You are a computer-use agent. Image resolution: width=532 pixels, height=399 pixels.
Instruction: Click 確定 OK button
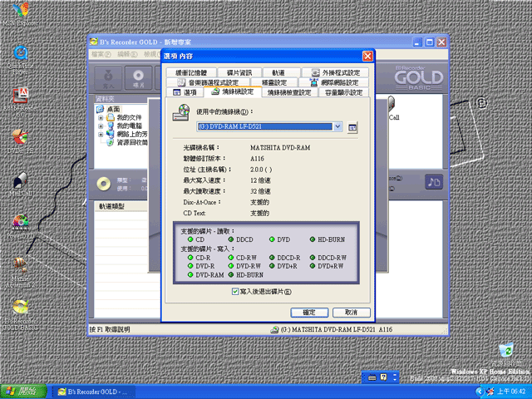point(309,313)
